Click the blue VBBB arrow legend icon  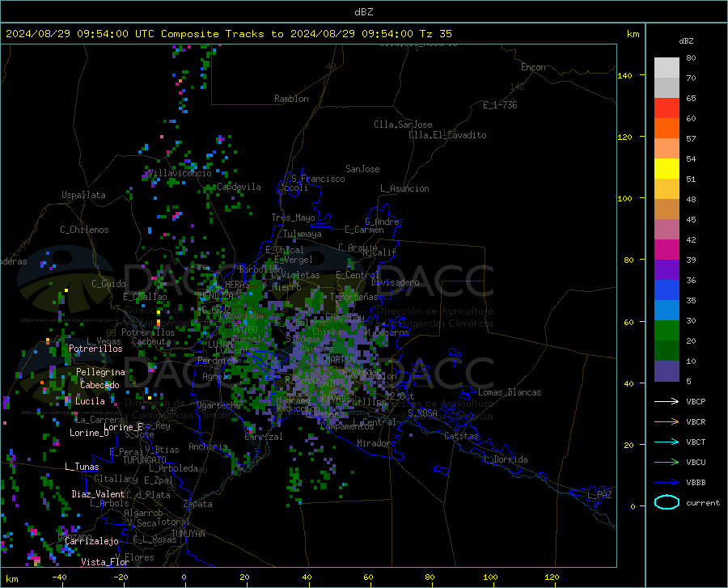click(x=667, y=482)
